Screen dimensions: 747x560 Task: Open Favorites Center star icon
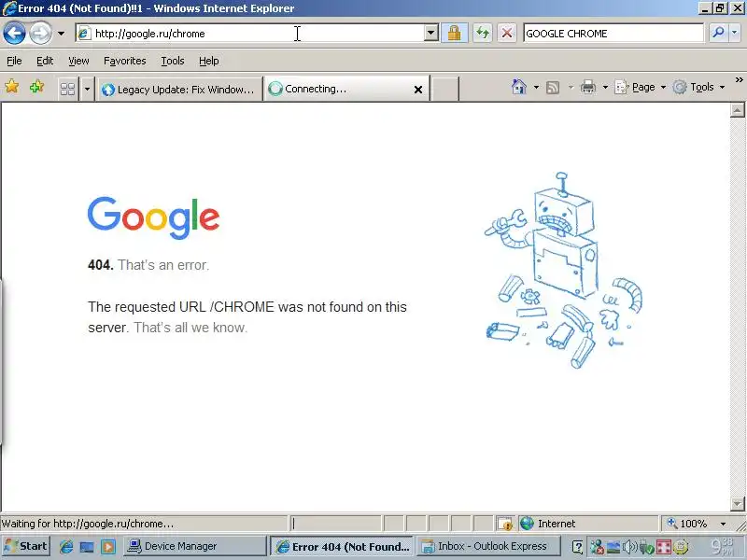12,87
